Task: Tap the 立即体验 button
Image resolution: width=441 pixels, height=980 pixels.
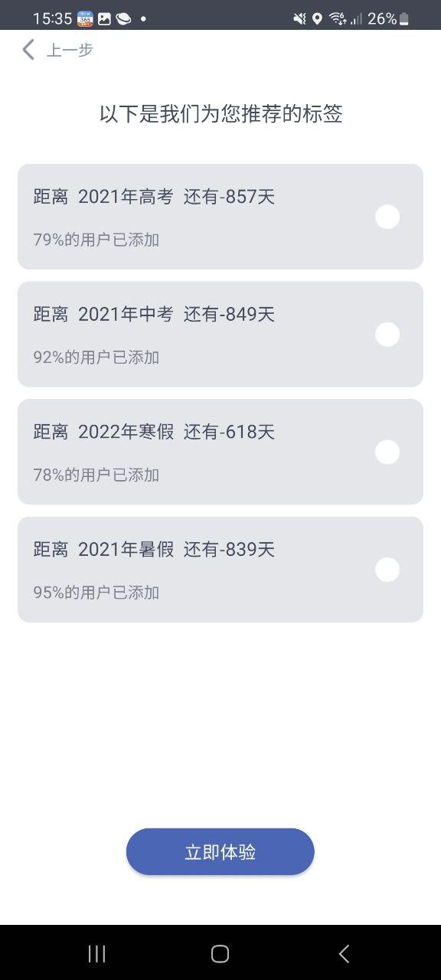Action: 220,851
